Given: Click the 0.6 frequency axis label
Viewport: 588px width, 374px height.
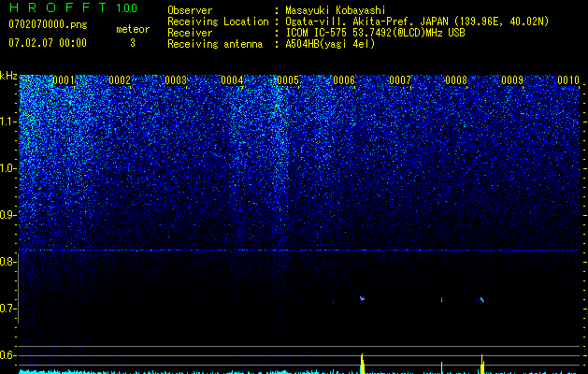Looking at the screenshot, I should pos(7,355).
